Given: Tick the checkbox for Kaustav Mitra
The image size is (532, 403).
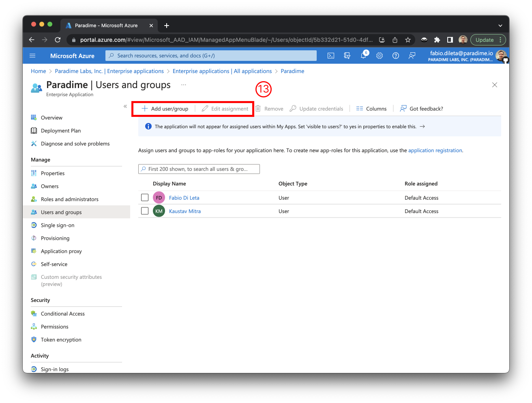Looking at the screenshot, I should tap(145, 211).
